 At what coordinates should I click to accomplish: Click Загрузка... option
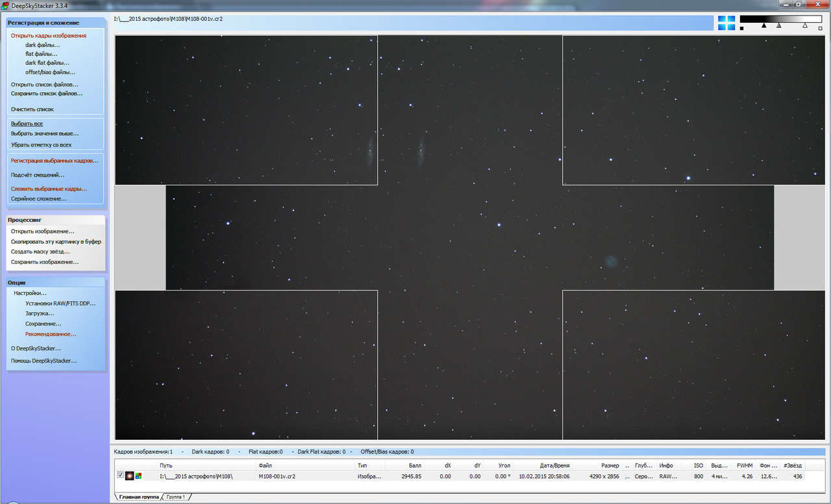(40, 313)
